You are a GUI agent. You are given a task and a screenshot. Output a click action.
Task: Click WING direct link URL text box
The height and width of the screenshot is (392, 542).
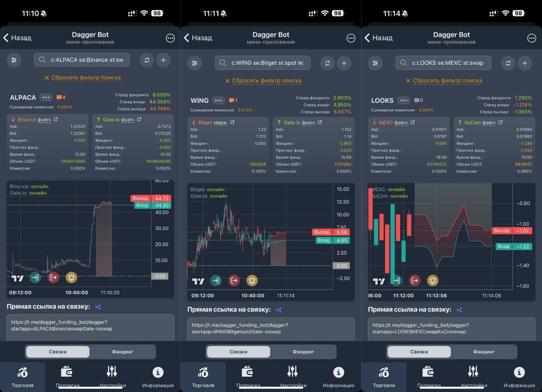pos(271,330)
